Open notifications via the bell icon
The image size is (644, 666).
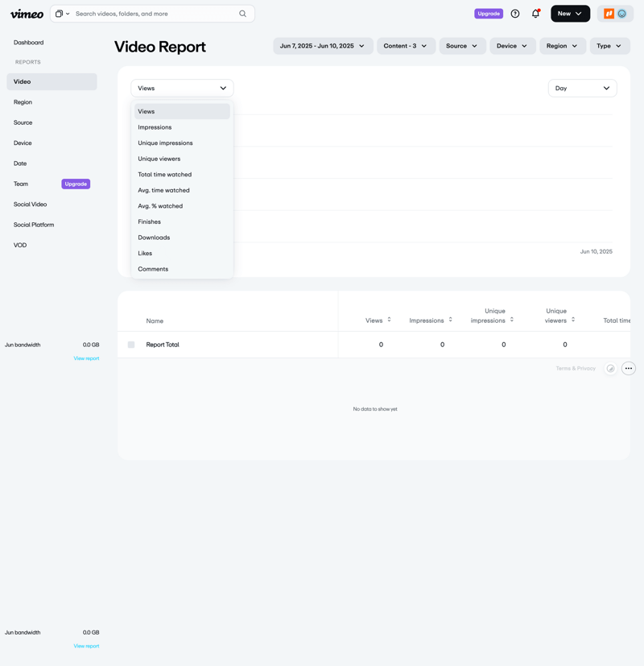(535, 14)
